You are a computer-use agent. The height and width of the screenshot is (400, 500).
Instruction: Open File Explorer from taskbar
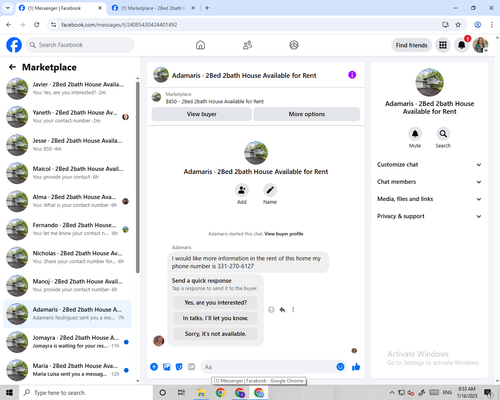coord(201,393)
